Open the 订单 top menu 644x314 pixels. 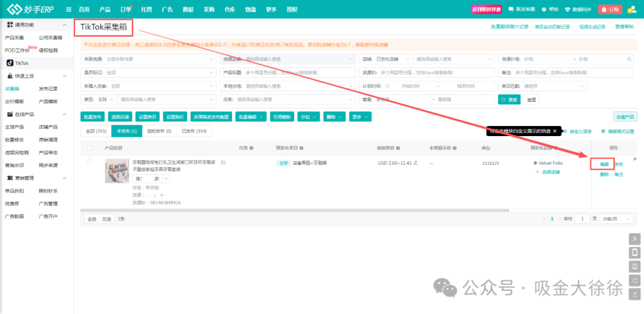pos(126,10)
